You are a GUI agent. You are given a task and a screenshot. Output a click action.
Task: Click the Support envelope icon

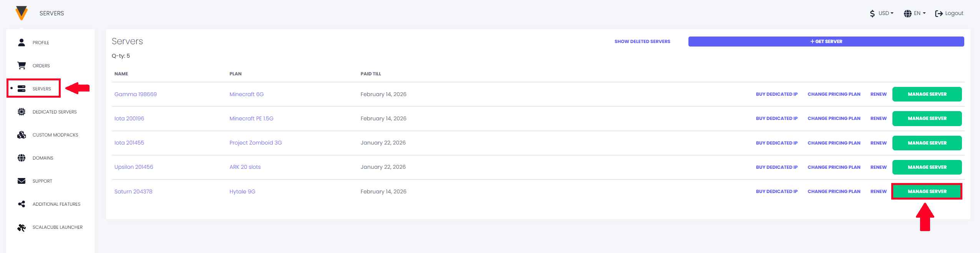[22, 181]
